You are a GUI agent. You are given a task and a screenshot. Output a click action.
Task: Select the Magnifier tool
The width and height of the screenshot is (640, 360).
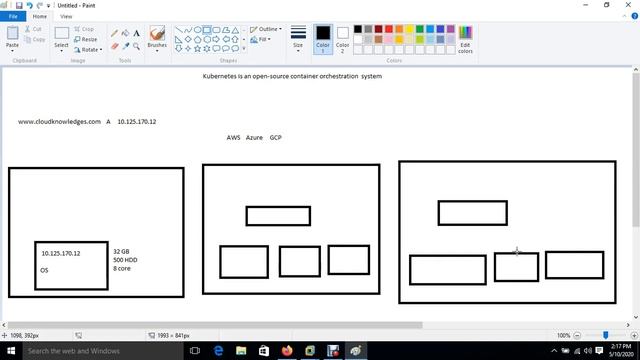[x=136, y=47]
